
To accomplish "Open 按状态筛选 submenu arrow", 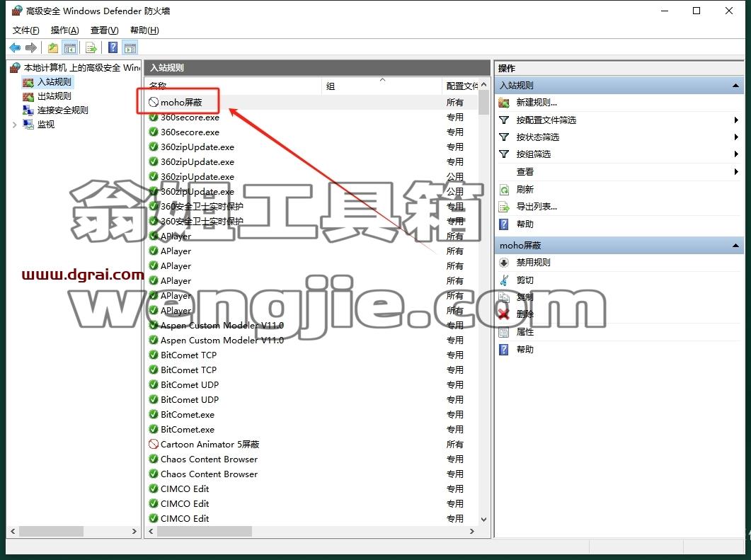I will pyautogui.click(x=736, y=137).
